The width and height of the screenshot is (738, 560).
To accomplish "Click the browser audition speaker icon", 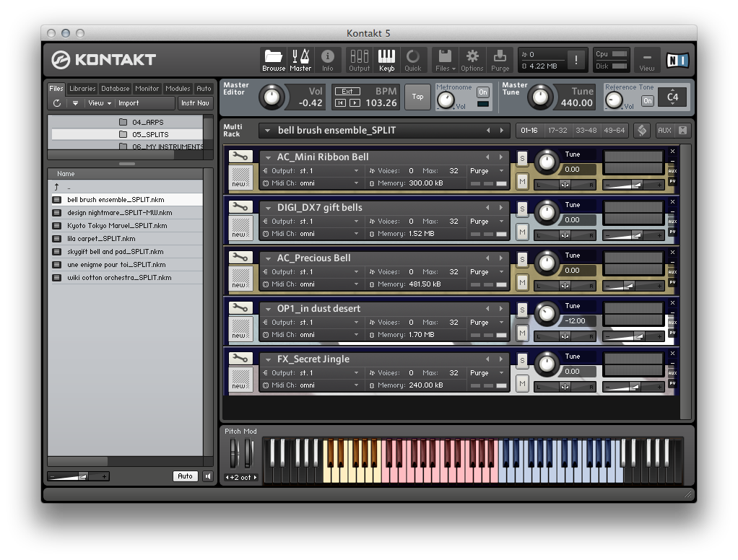I will point(207,476).
